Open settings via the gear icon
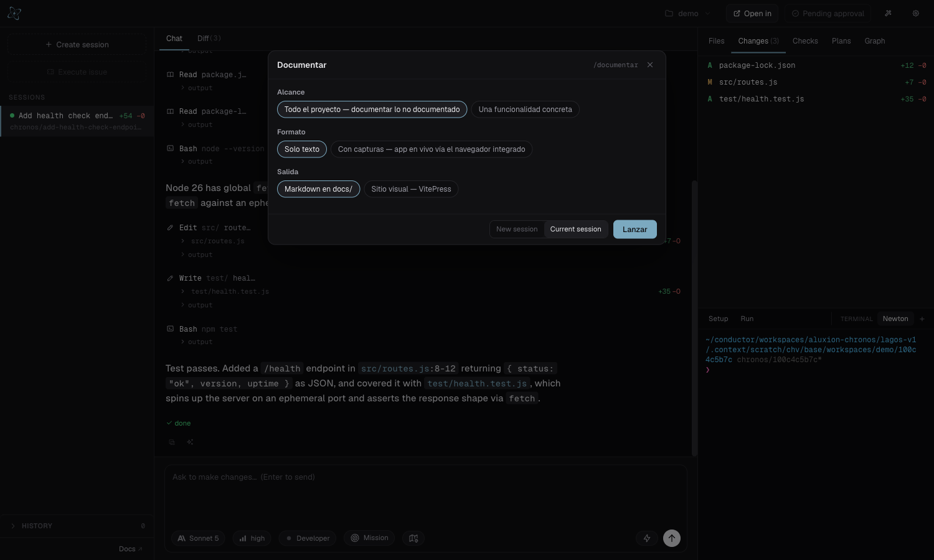Screen dimensions: 934x560 click(x=916, y=13)
